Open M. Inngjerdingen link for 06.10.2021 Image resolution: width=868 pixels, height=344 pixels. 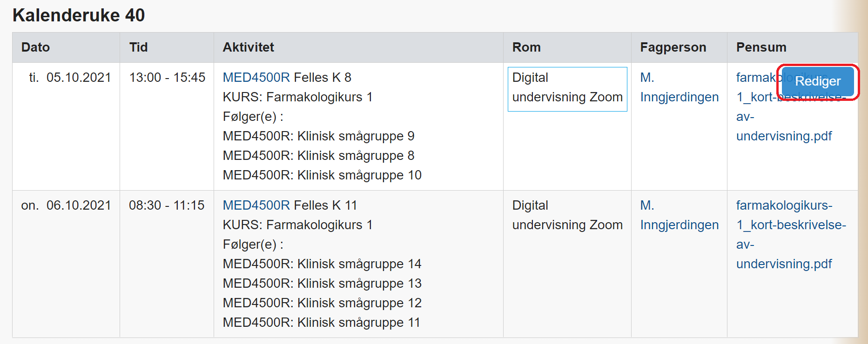click(679, 215)
